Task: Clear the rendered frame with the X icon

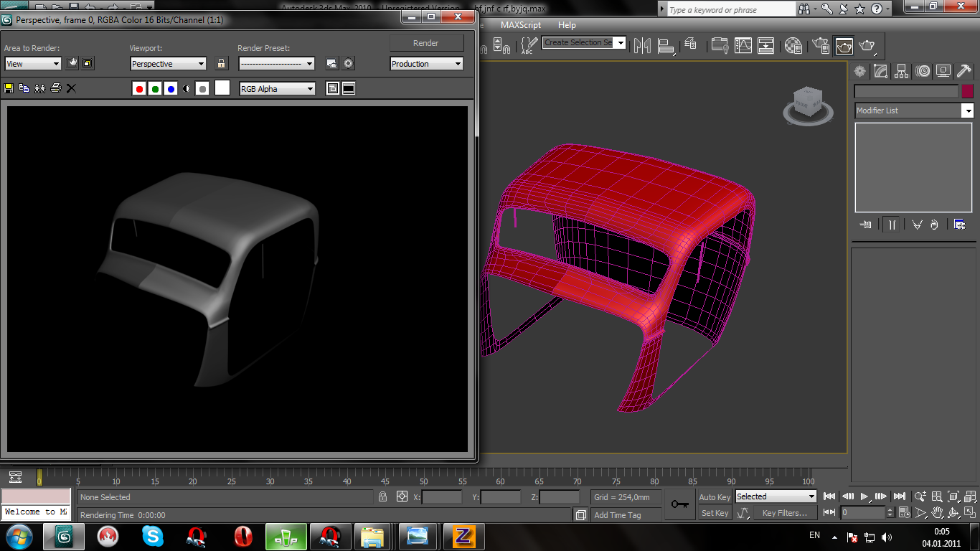Action: coord(71,88)
